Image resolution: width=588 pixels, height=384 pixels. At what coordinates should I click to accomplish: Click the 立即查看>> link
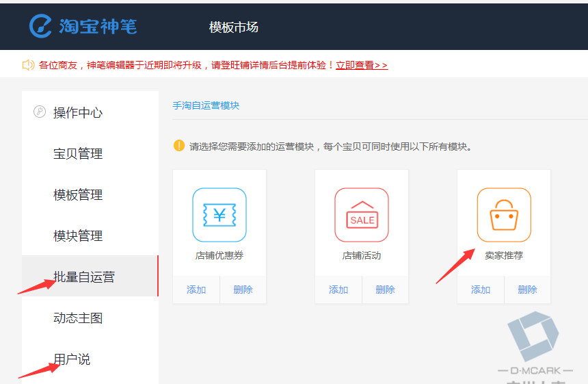coord(362,65)
